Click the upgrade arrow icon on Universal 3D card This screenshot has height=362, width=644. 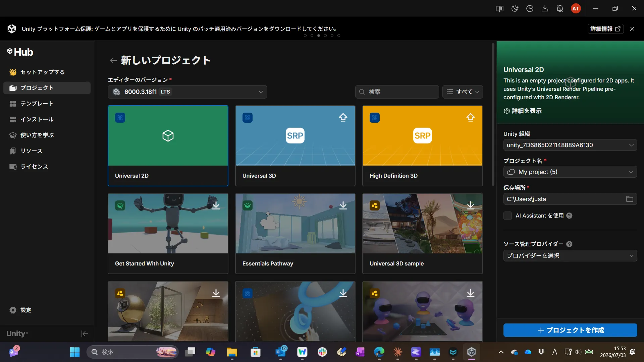click(x=343, y=117)
